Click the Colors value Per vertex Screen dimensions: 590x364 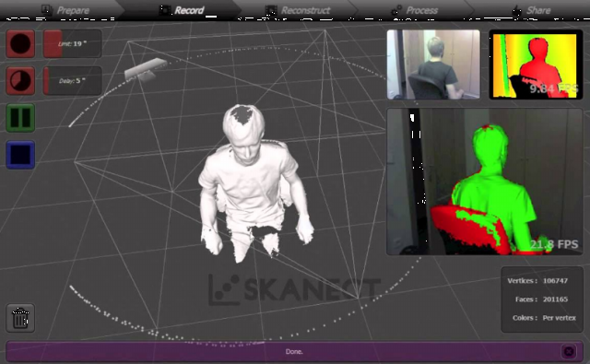click(560, 318)
